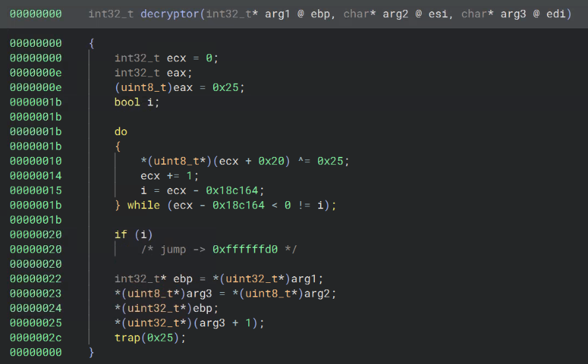588x364 pixels.
Task: Select the line "i = ecx - 0x18c164;"
Action: 203,191
